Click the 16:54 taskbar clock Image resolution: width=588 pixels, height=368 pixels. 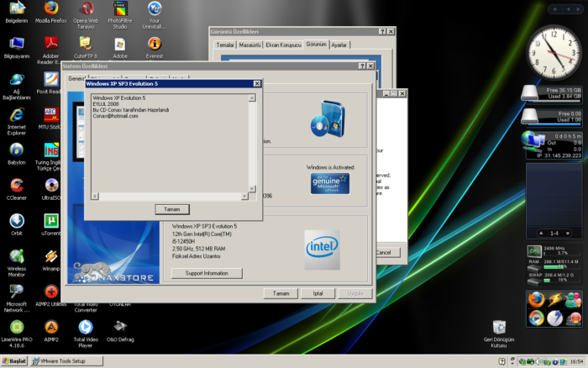[x=576, y=361]
